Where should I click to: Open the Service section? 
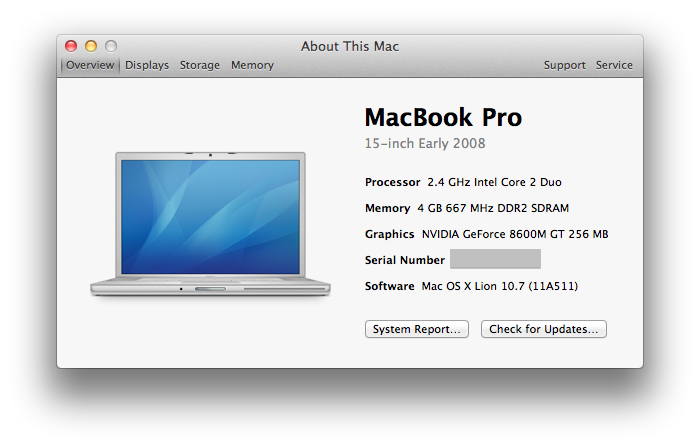click(614, 65)
